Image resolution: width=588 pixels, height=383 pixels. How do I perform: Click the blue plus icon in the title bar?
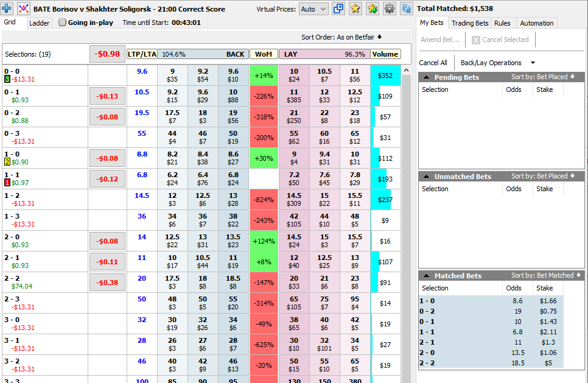(x=8, y=9)
